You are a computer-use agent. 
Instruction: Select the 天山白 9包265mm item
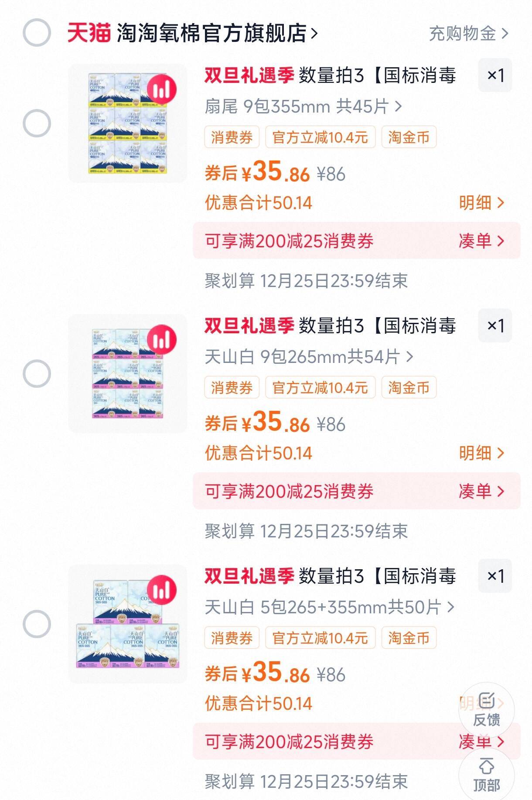coord(37,374)
